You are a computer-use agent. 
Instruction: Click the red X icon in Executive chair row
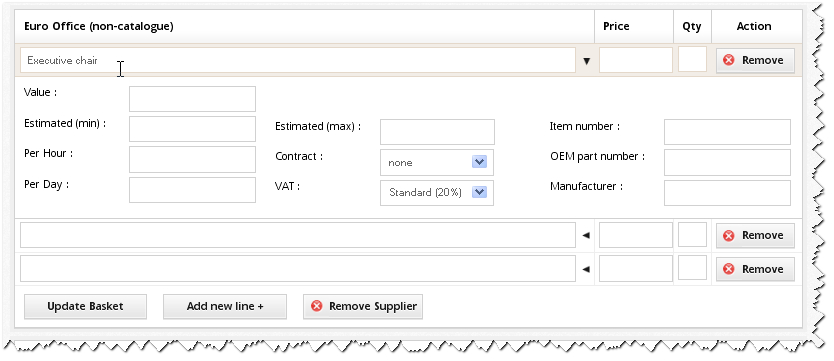point(729,60)
